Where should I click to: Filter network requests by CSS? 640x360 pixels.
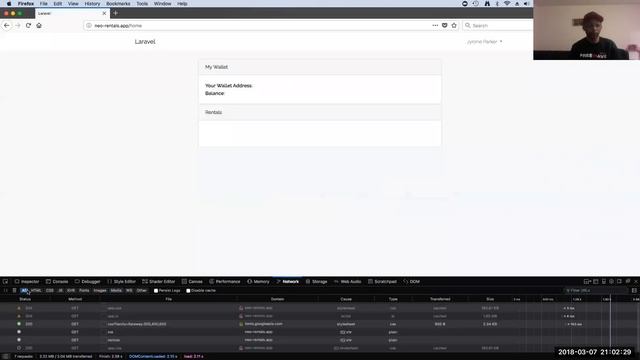click(50, 291)
